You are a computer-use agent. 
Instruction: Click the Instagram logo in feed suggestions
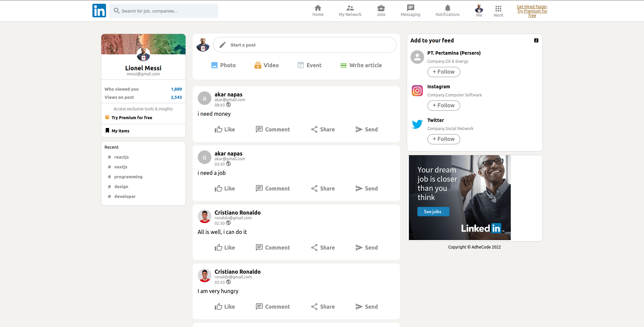coord(417,91)
